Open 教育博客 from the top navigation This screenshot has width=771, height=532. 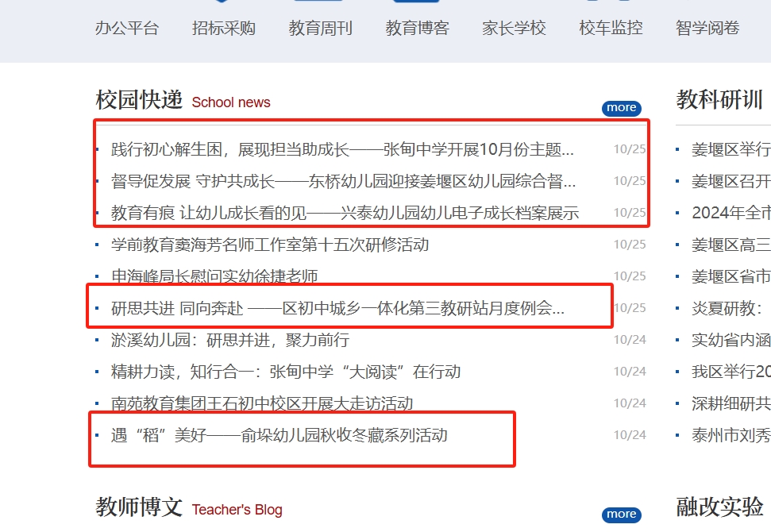418,28
